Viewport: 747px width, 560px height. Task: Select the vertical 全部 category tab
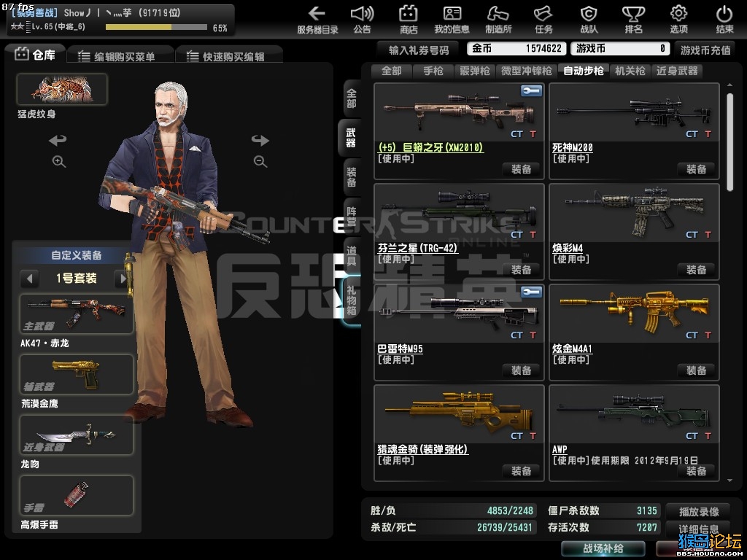coord(352,98)
